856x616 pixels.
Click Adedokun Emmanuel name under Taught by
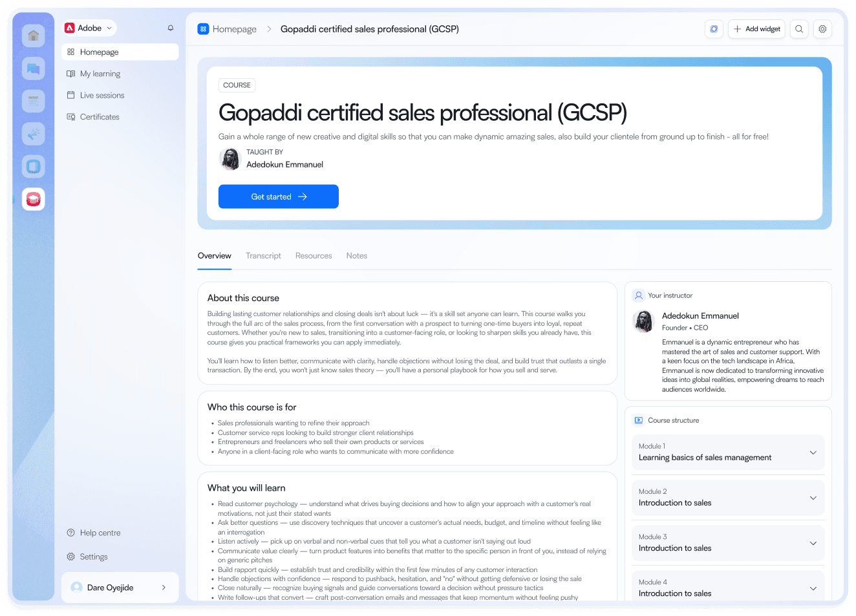click(x=284, y=165)
